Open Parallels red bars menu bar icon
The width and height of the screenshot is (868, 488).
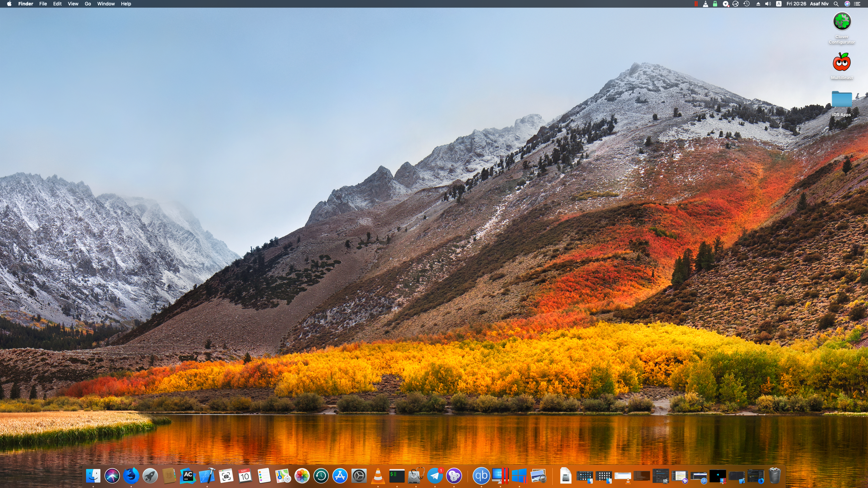(x=696, y=4)
